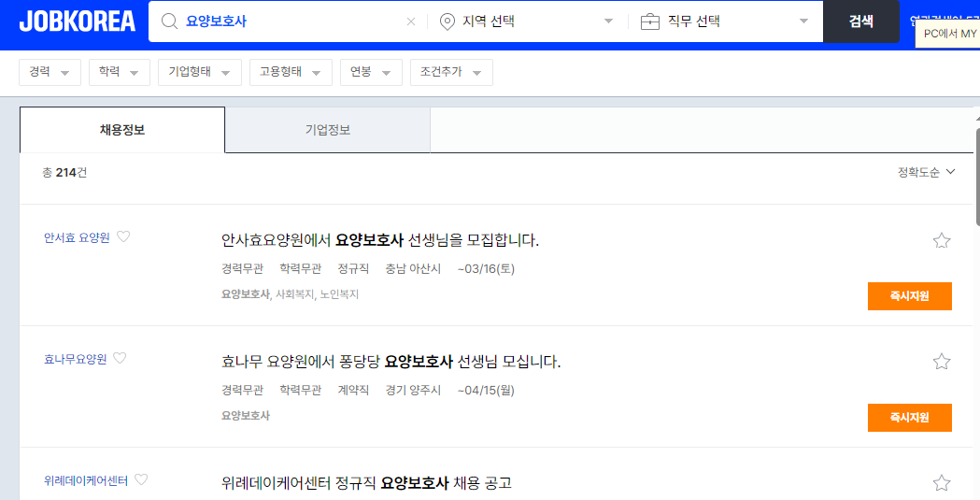Open the 위례데이케어센터 정규직 job title
Screen dimensions: 980x500
point(366,482)
